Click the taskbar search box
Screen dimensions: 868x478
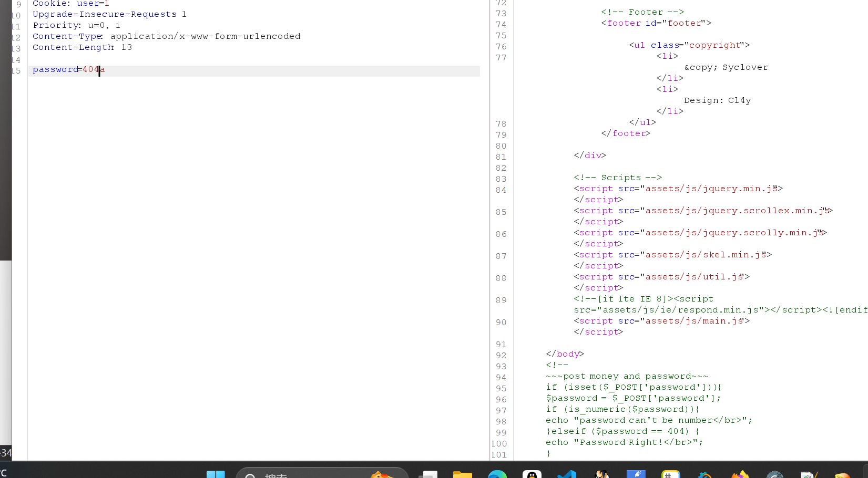coord(322,474)
